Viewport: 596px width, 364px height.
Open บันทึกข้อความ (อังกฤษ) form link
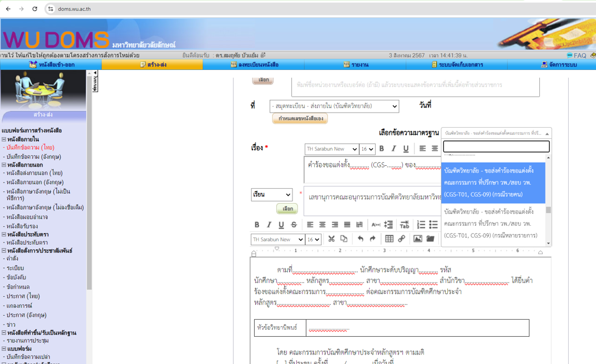(x=33, y=157)
